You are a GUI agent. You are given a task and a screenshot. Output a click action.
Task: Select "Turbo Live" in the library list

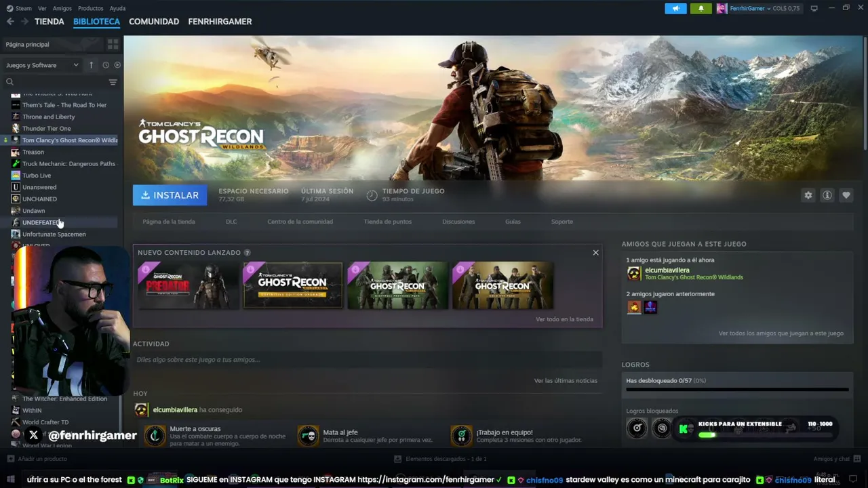(37, 176)
